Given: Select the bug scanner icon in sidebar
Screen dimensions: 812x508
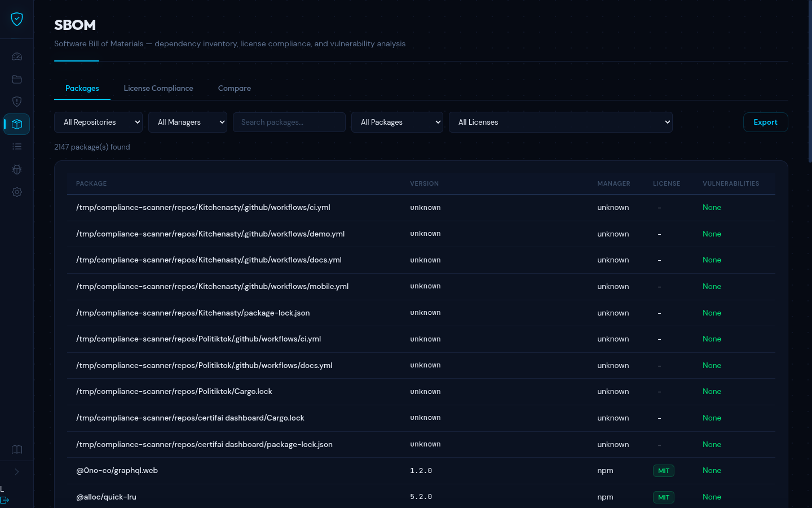Looking at the screenshot, I should [x=16, y=169].
